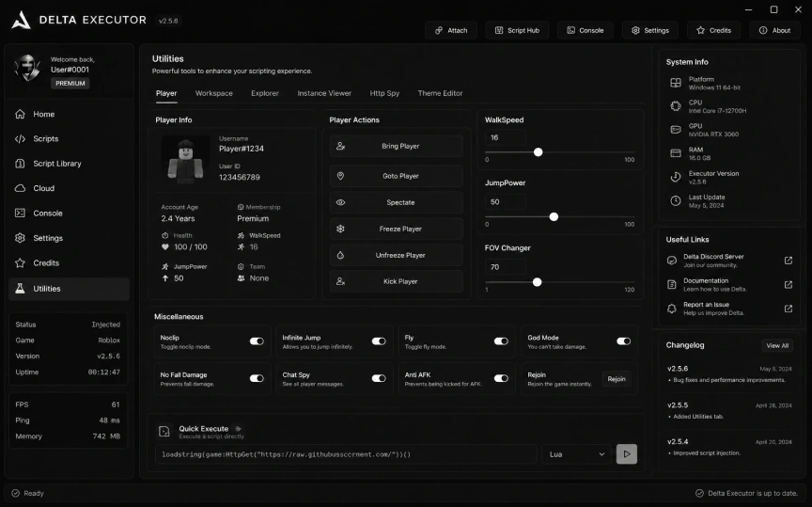Click the JumpPower slider handle
The image size is (812, 507).
click(554, 216)
